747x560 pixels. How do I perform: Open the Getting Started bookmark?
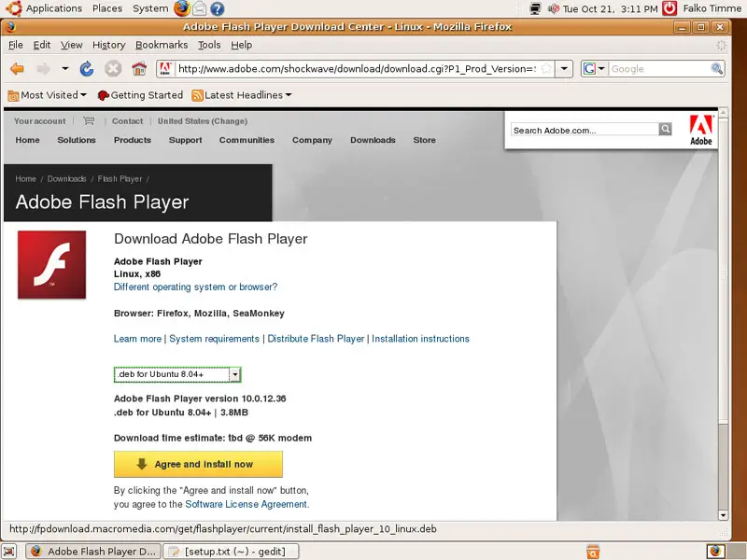(140, 95)
